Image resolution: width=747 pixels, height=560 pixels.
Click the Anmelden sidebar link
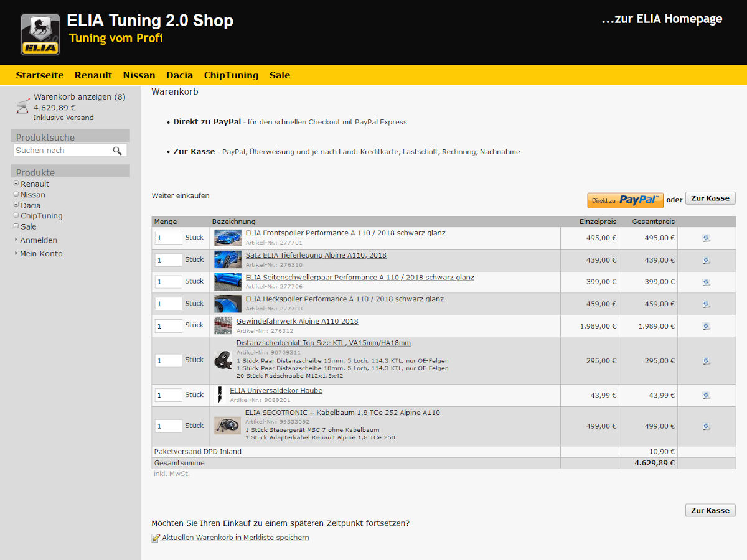click(39, 240)
